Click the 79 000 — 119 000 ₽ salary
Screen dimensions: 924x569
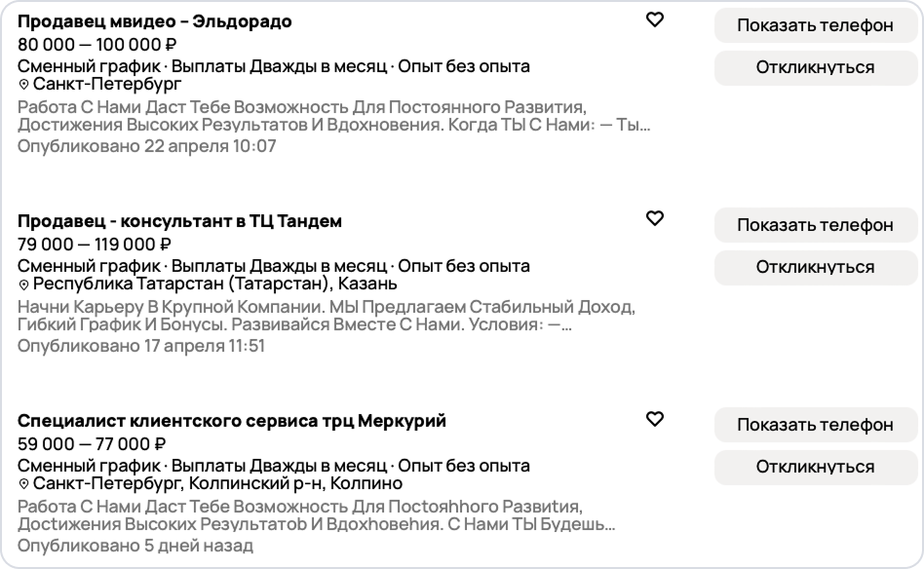tap(95, 244)
